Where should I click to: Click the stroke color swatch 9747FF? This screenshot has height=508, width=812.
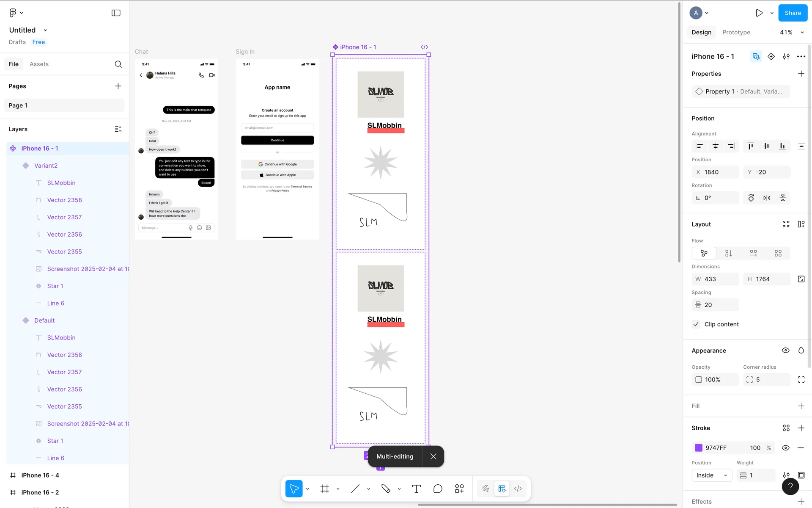coord(699,448)
